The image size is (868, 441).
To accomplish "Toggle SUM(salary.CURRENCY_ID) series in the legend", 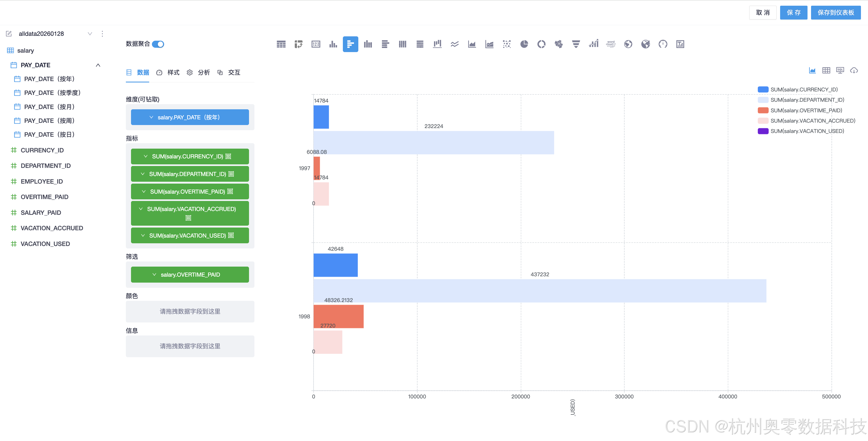I will tap(804, 90).
